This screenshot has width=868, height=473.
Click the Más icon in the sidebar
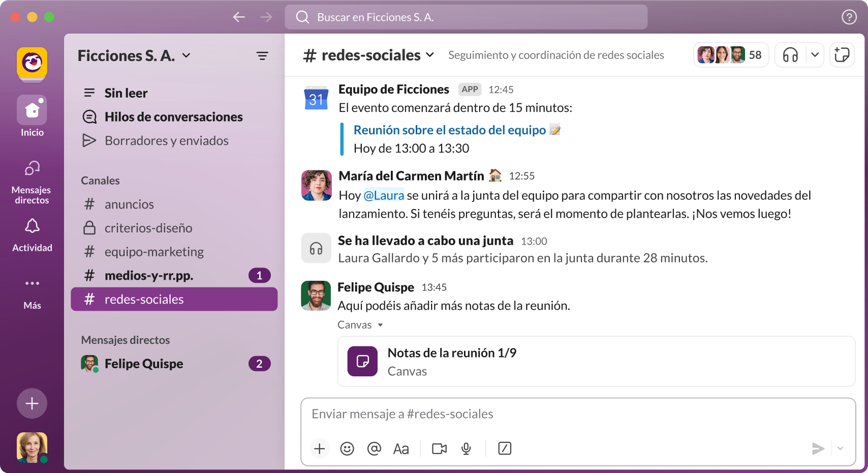click(x=32, y=283)
